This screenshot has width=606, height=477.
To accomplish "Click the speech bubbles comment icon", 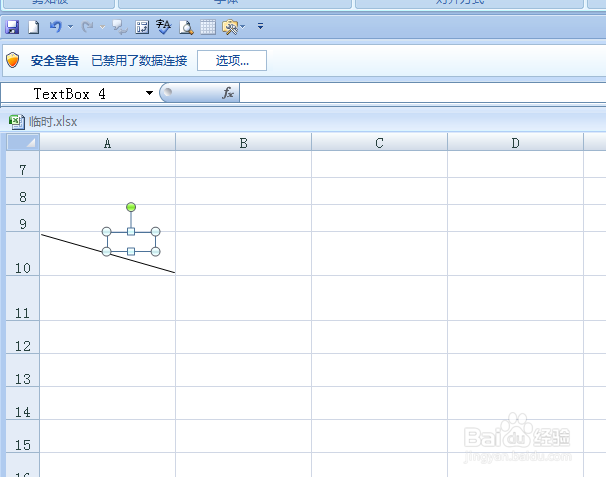I will click(x=120, y=27).
